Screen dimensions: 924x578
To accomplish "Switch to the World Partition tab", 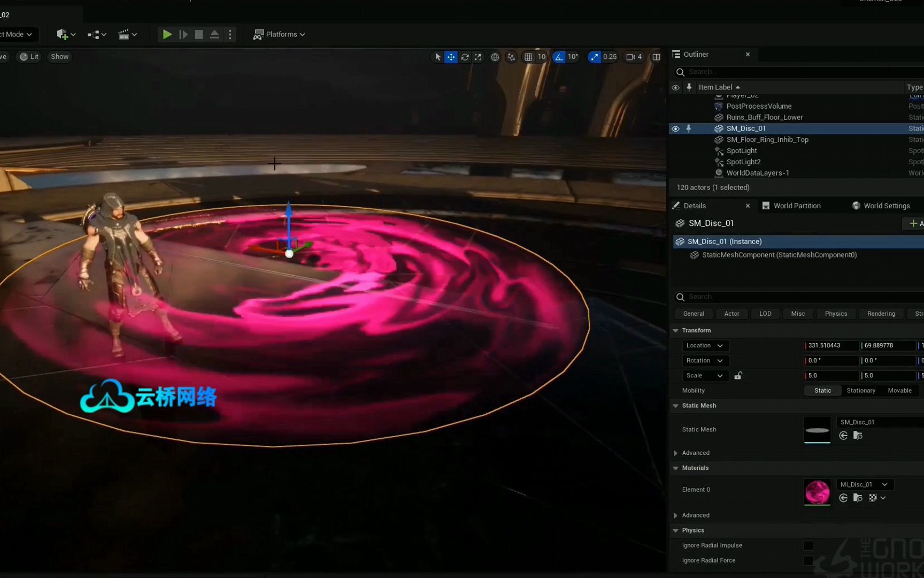I will [797, 206].
